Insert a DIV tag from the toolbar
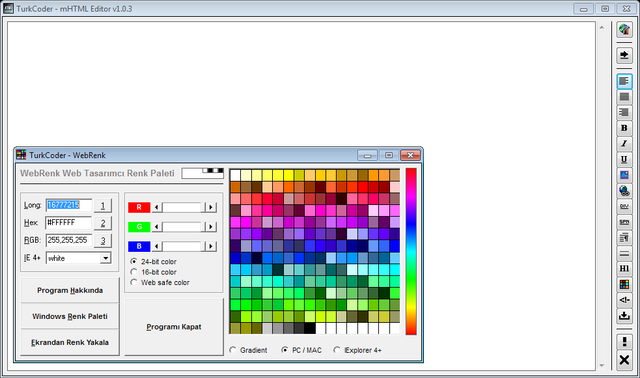The image size is (640, 378). pos(624,206)
